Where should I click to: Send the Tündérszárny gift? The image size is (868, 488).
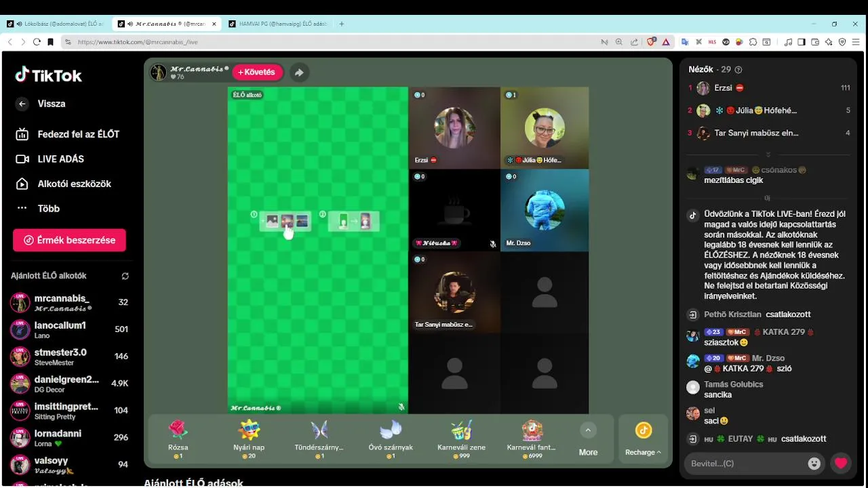pyautogui.click(x=319, y=439)
